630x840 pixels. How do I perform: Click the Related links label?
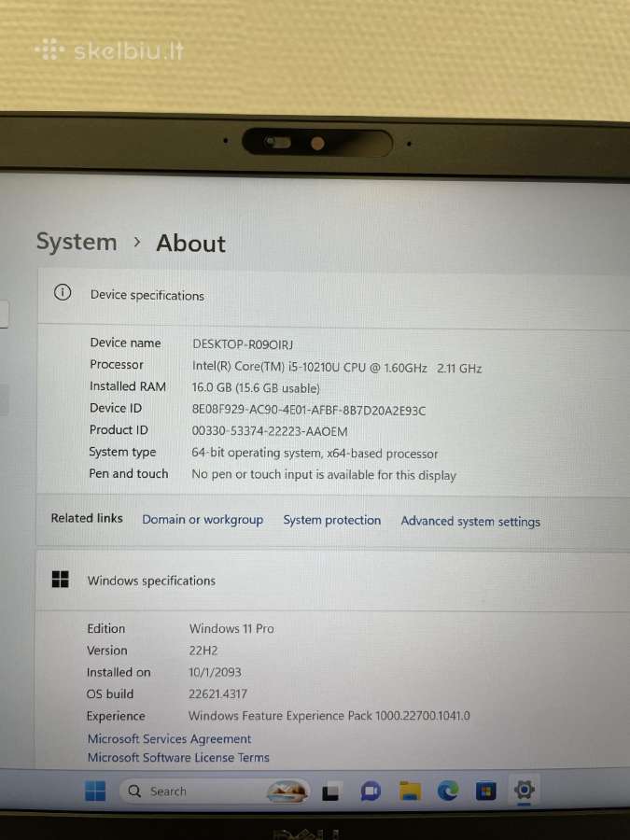click(87, 518)
